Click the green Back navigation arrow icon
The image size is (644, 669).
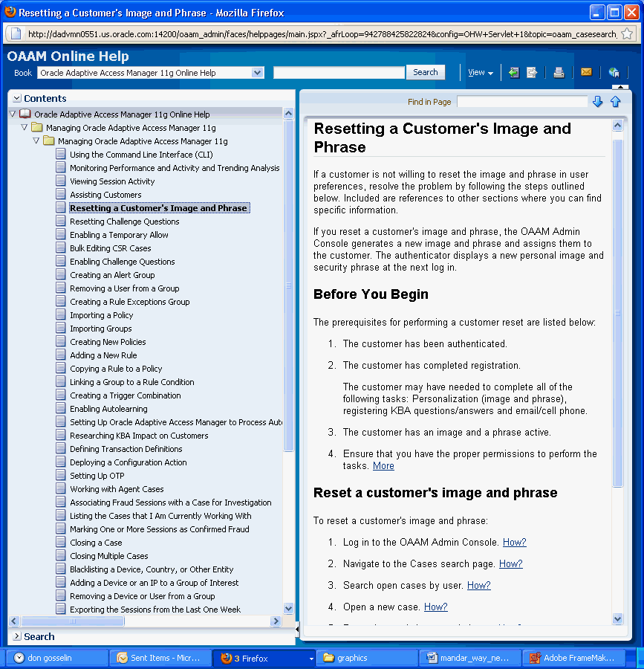click(x=514, y=72)
